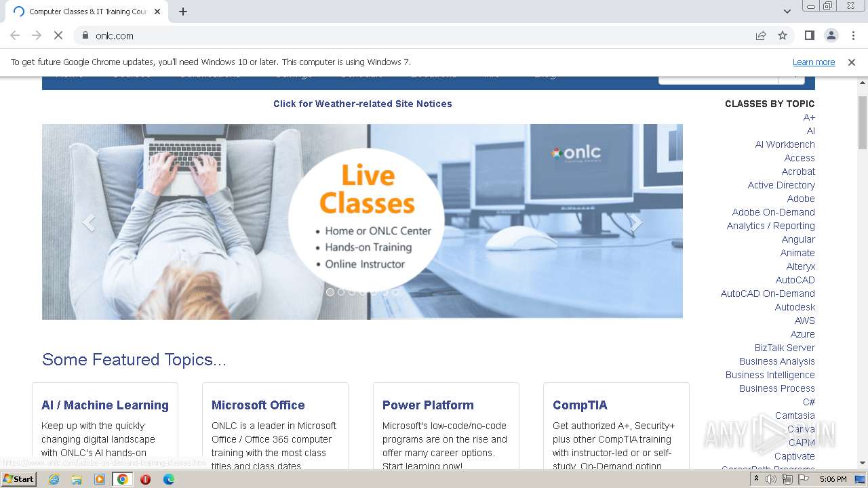Click Learn more about Chrome updates

814,62
